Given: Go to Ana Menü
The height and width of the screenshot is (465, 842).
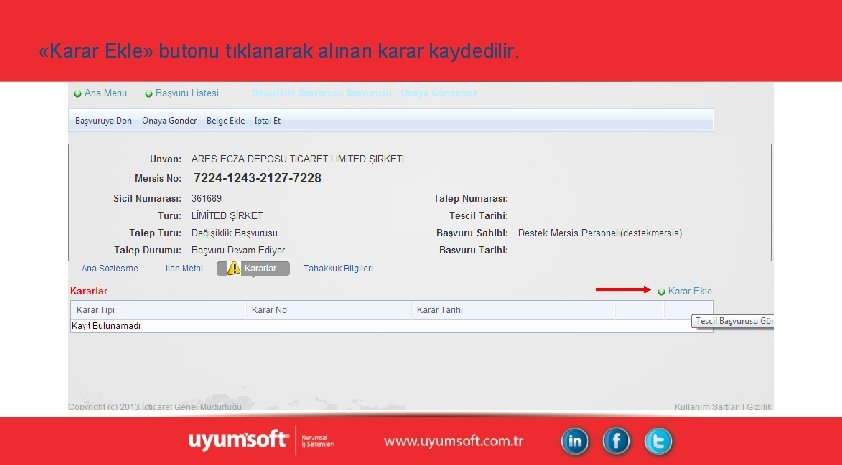Looking at the screenshot, I should pos(105,93).
